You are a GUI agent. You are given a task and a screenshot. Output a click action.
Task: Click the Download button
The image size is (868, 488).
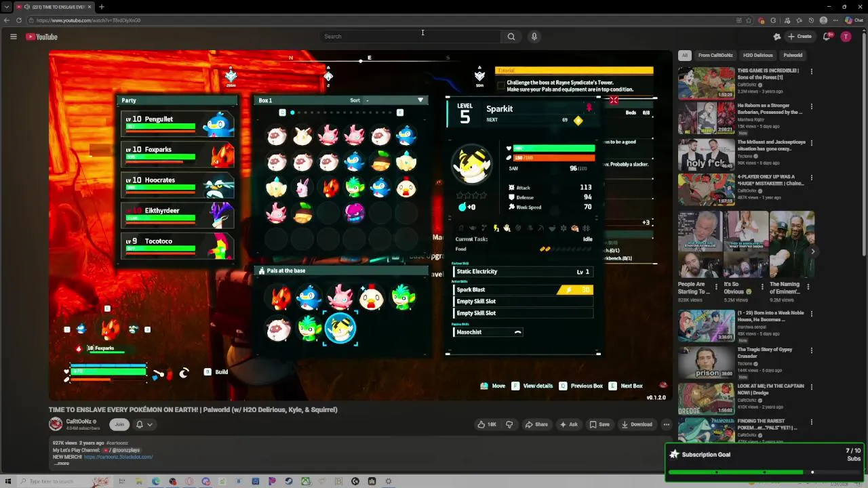click(636, 424)
